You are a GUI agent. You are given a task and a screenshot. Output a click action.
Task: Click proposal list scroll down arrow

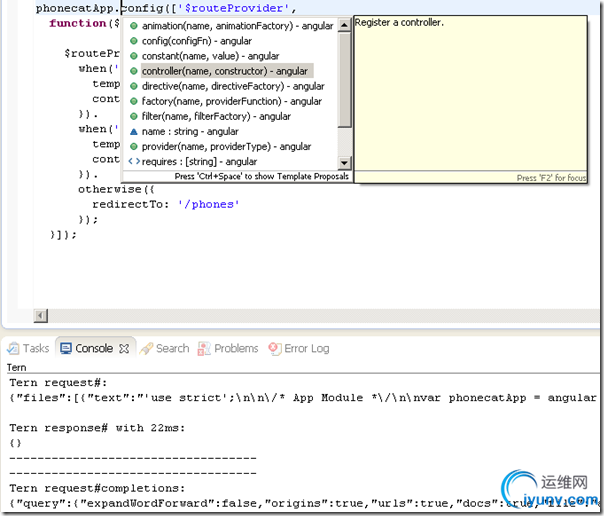coord(344,163)
